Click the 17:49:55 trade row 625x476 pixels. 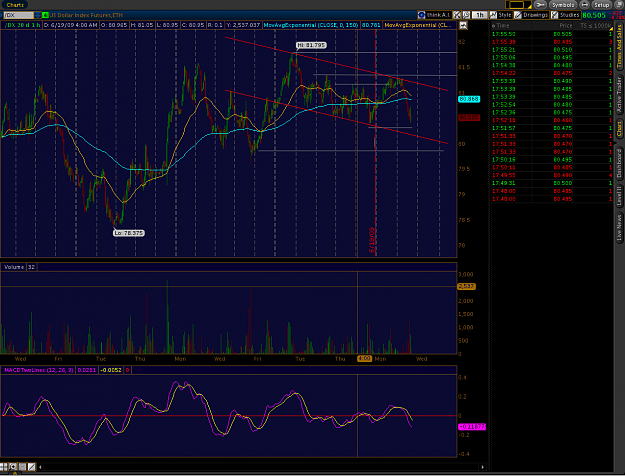click(x=552, y=175)
